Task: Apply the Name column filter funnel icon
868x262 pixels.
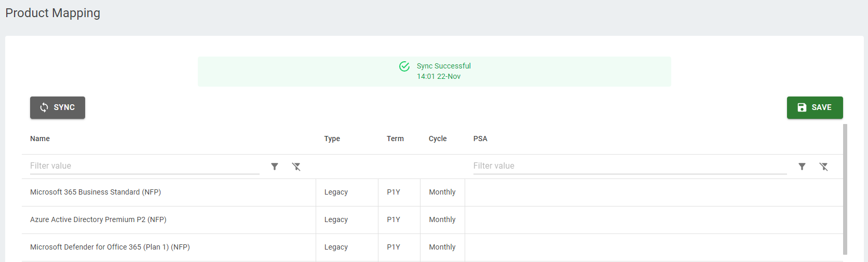Action: point(275,167)
